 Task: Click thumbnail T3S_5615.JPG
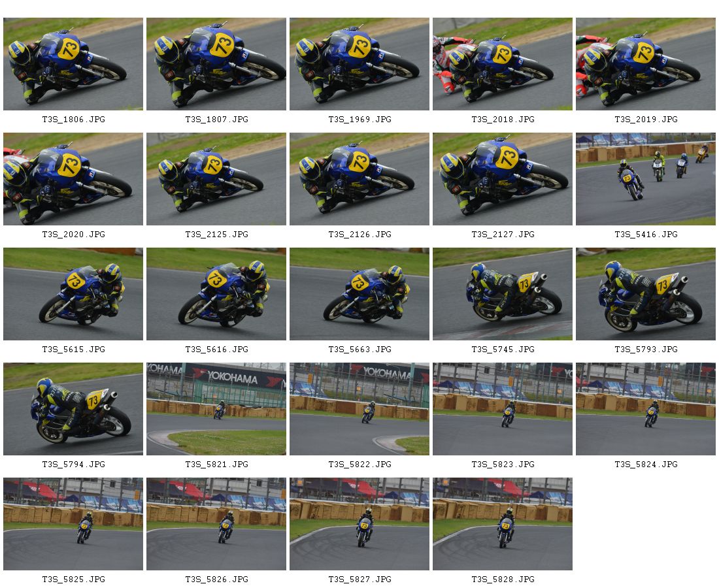pyautogui.click(x=73, y=294)
